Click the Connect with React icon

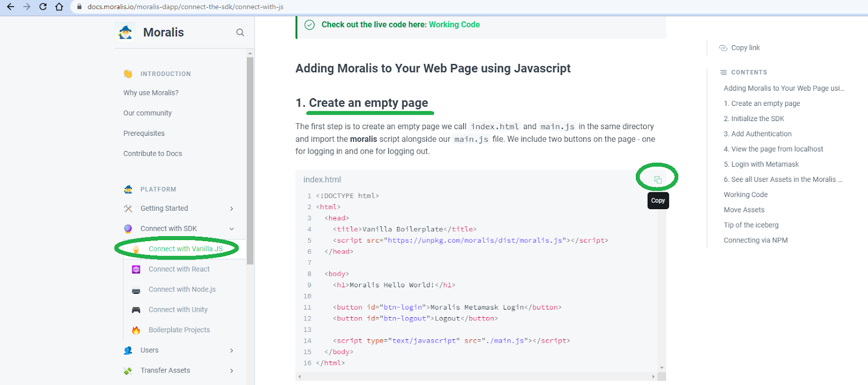pos(136,269)
